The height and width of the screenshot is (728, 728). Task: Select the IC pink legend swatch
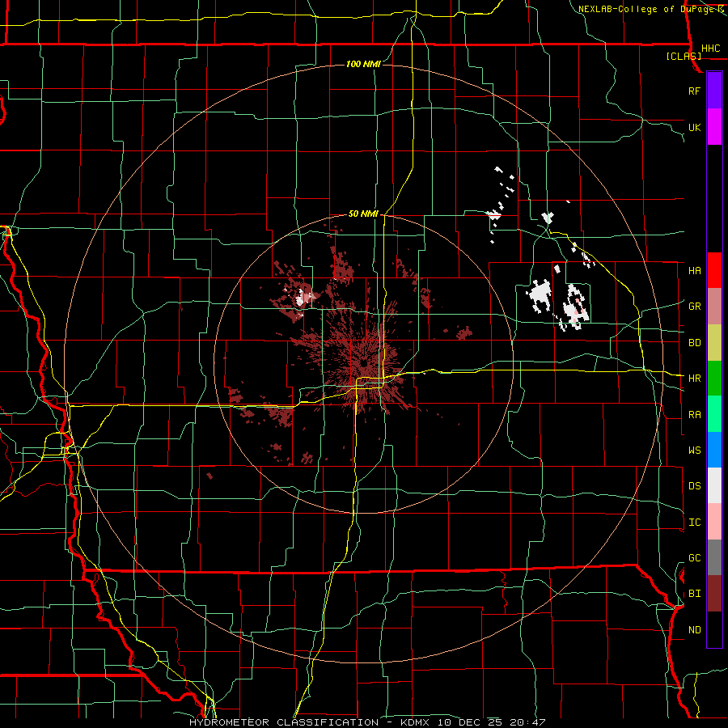click(x=714, y=522)
